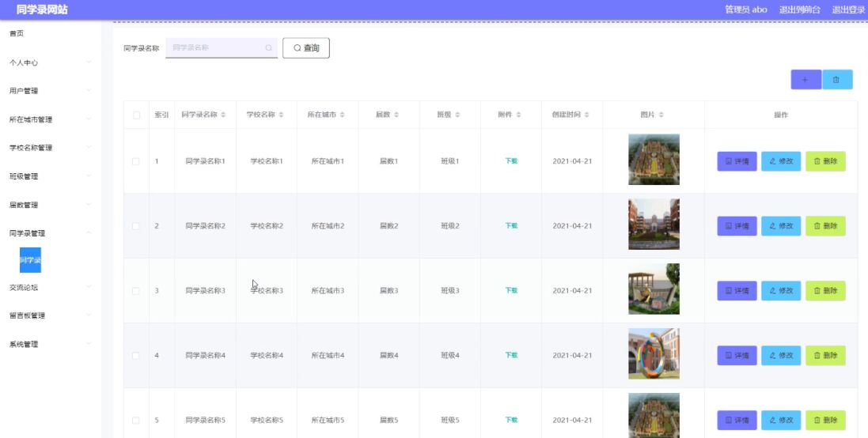The width and height of the screenshot is (868, 438).
Task: Click 退出到前台 in the top bar
Action: [799, 10]
